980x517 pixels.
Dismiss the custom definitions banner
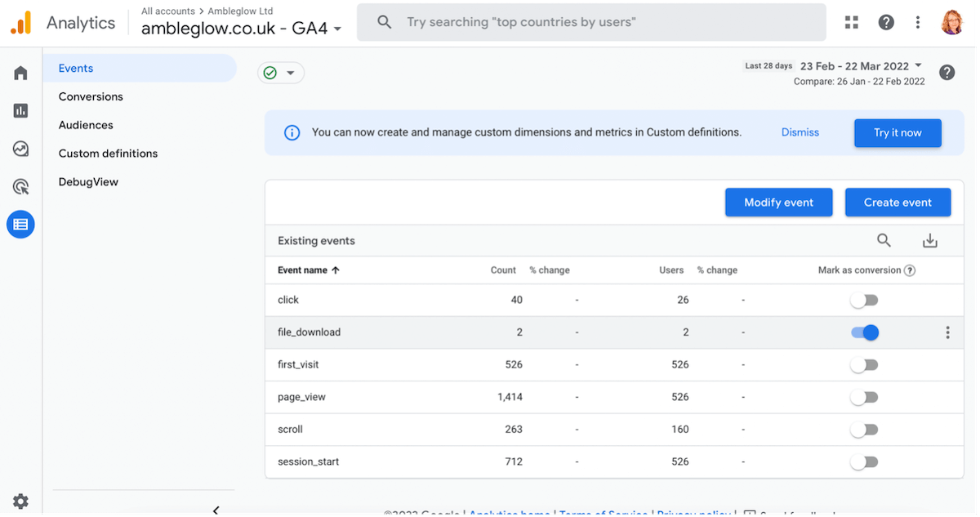[800, 132]
